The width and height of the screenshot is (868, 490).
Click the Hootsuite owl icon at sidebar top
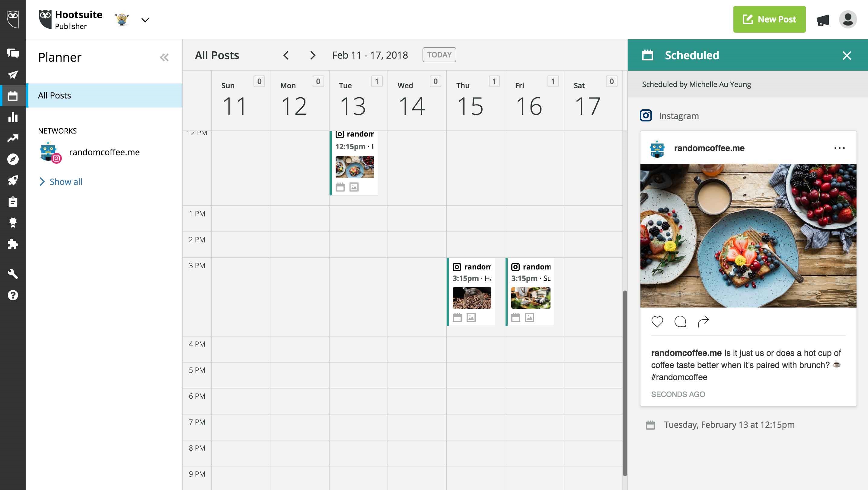[x=13, y=19]
